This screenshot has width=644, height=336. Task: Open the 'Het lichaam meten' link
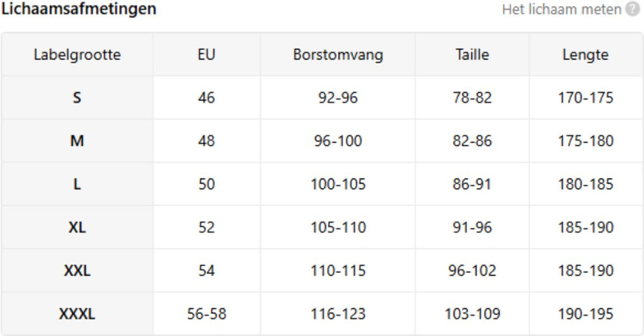point(561,10)
